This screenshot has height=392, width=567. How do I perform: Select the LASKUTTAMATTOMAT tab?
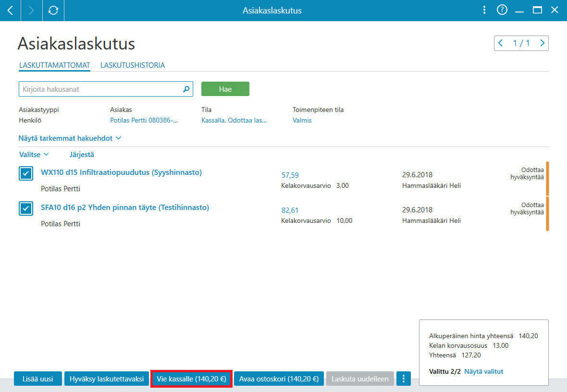click(x=55, y=65)
